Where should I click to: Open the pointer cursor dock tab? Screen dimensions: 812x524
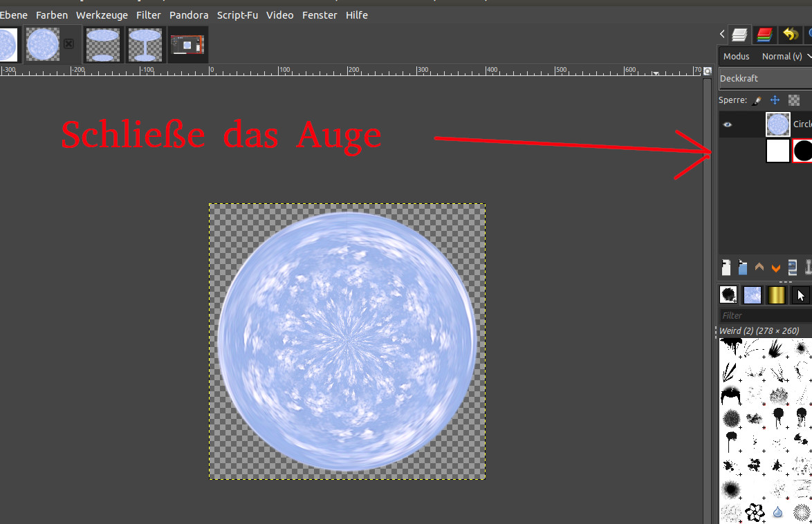(801, 295)
